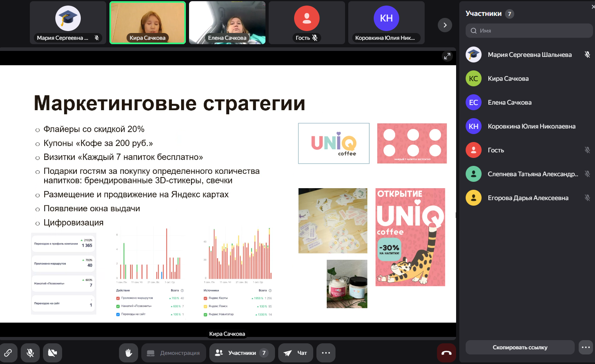Expand the presentation to fullscreen
595x364 pixels.
pos(447,56)
